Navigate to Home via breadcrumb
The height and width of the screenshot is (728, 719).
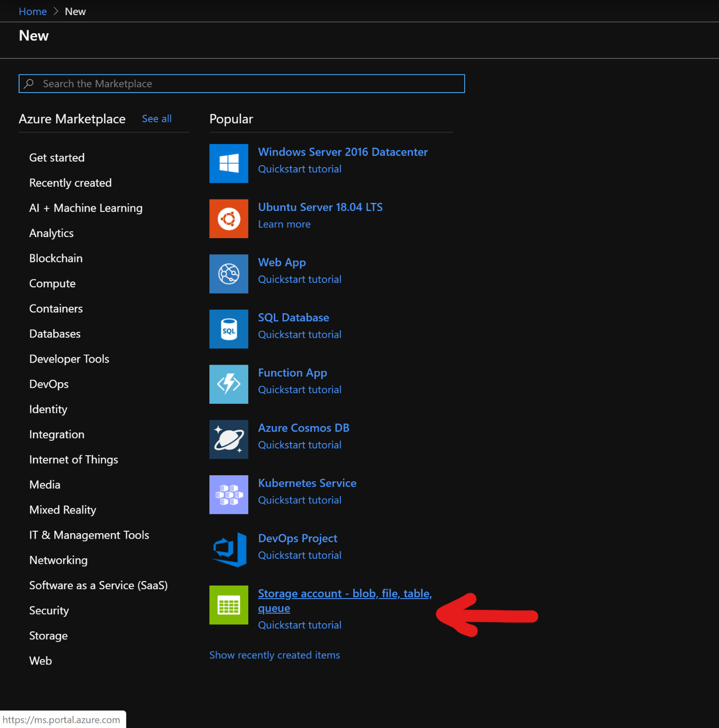[32, 11]
